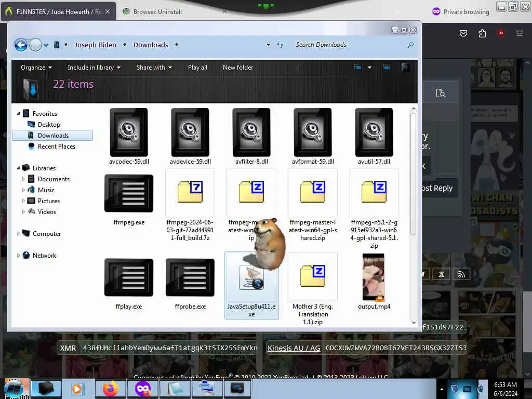Image resolution: width=532 pixels, height=399 pixels.
Task: Open the Windows Start orb
Action: tap(14, 389)
